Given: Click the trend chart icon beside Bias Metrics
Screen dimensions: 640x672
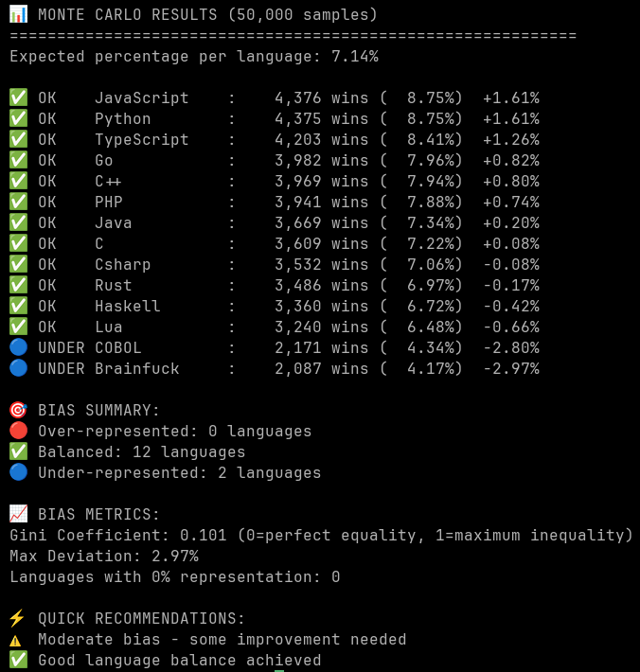Looking at the screenshot, I should [x=18, y=514].
